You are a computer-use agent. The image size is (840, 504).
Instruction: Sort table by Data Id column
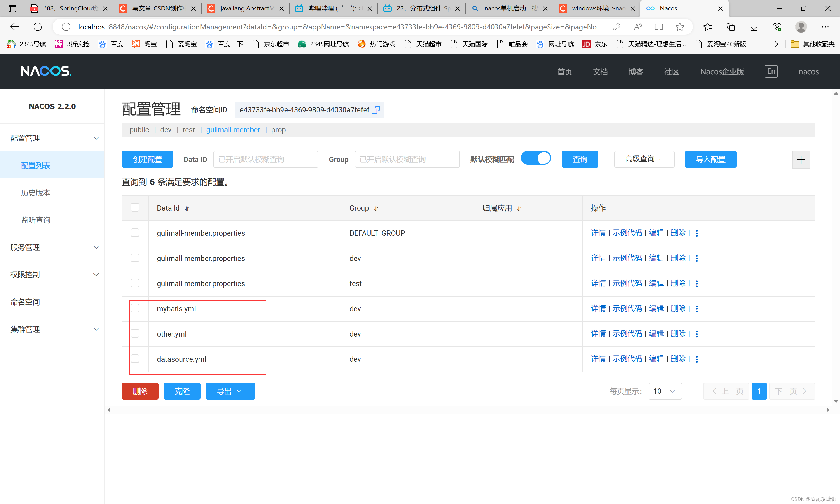187,208
